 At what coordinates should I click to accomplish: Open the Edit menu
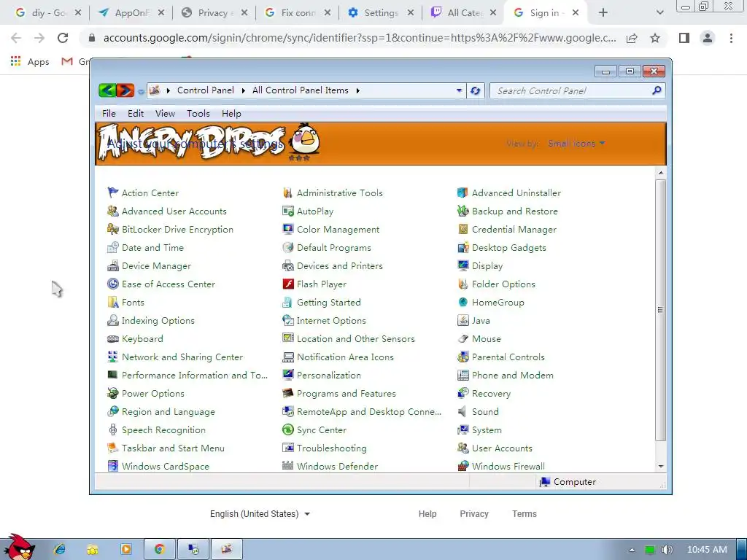point(135,113)
